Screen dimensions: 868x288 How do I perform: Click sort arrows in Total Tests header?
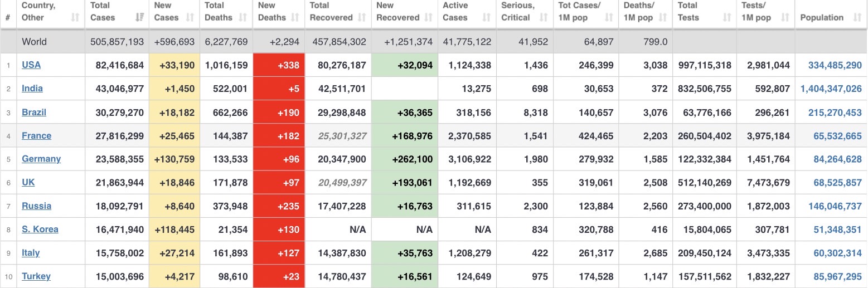point(727,18)
